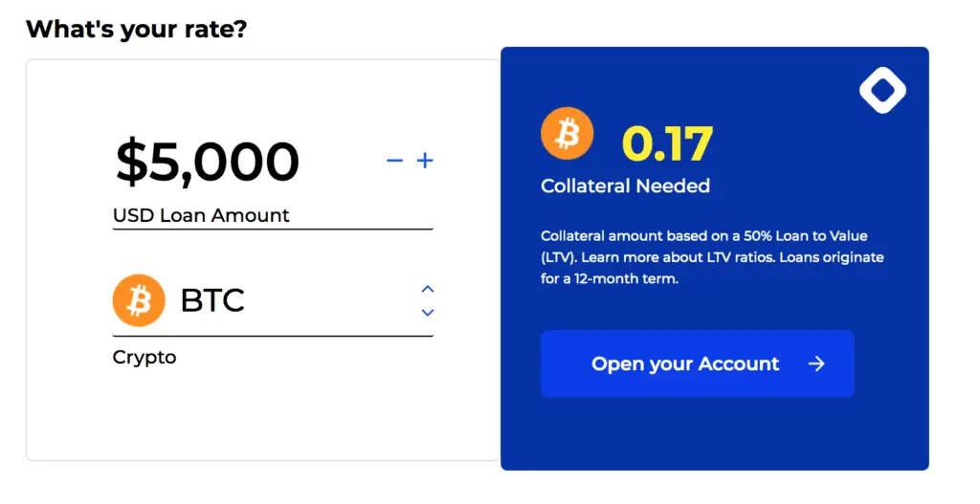Click the Bitcoin icon next to 0.17
The width and height of the screenshot is (980, 504).
point(567,134)
